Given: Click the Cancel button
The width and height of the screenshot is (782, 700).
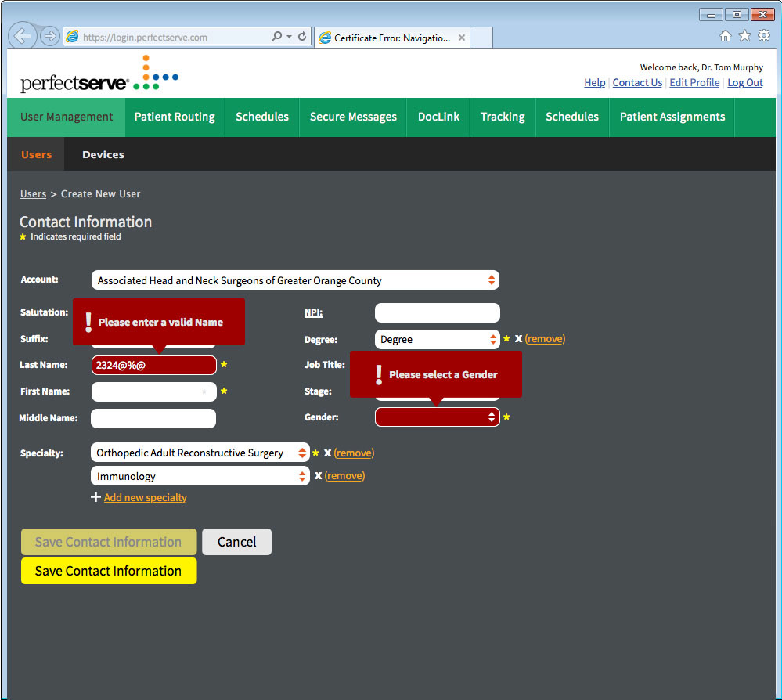Looking at the screenshot, I should tap(237, 542).
